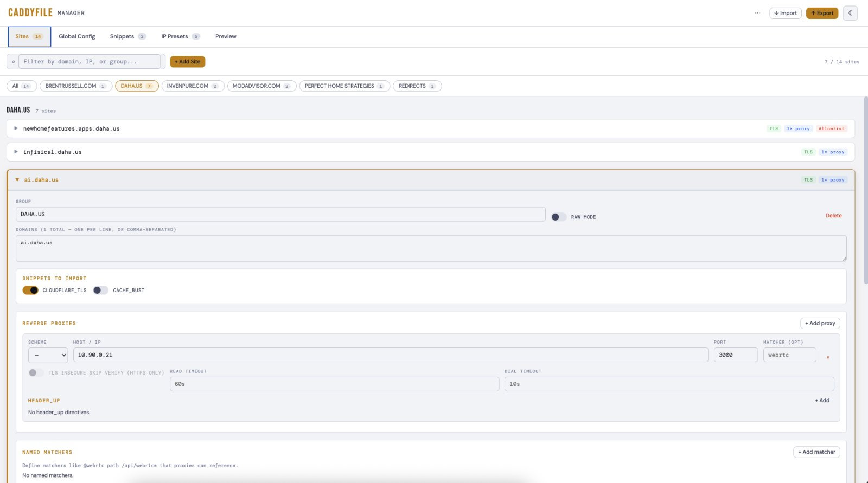Screen dimensions: 868x483
Task: Switch to the Global Config tab
Action: [77, 36]
